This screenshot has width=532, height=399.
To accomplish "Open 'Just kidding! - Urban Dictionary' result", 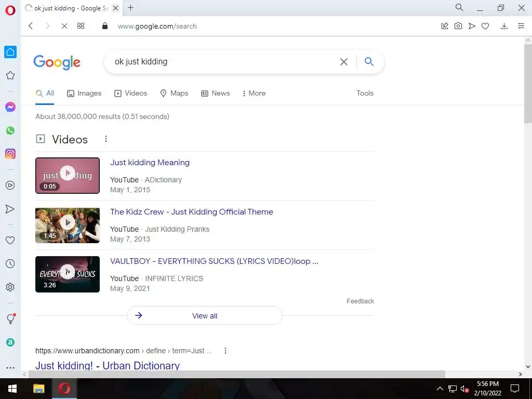I will [108, 365].
